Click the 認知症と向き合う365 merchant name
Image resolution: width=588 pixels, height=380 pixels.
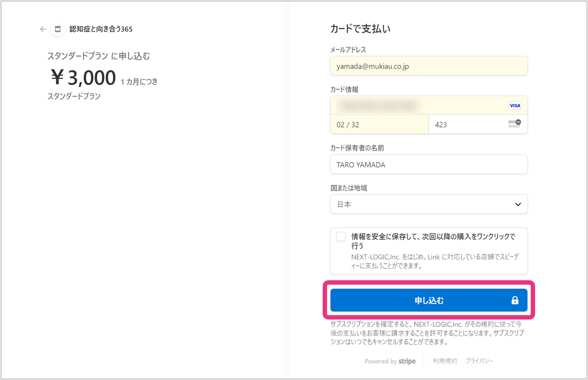coord(101,29)
